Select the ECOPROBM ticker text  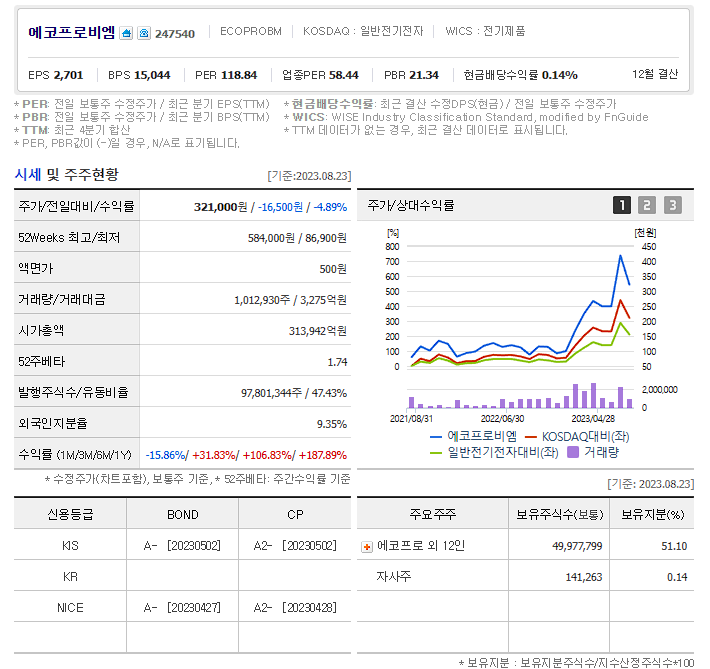coord(251,31)
